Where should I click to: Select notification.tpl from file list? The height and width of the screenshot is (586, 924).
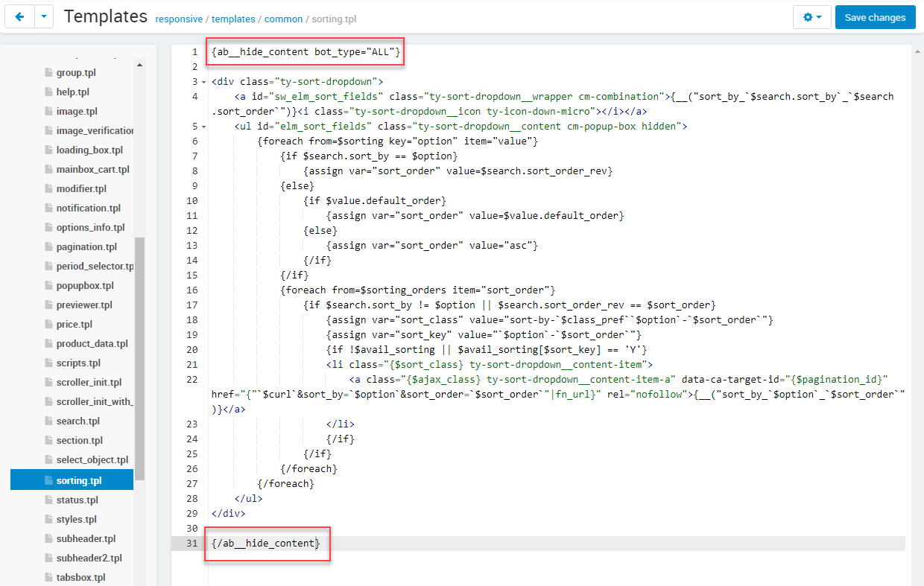(x=88, y=208)
